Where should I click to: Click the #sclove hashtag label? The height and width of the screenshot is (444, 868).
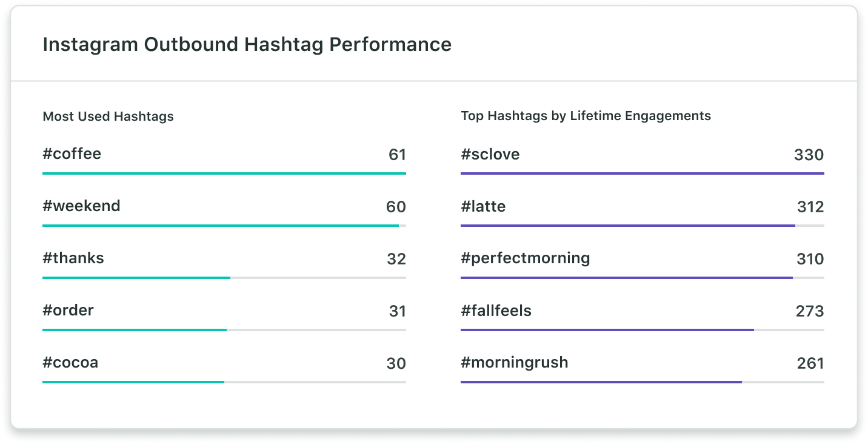pos(490,154)
